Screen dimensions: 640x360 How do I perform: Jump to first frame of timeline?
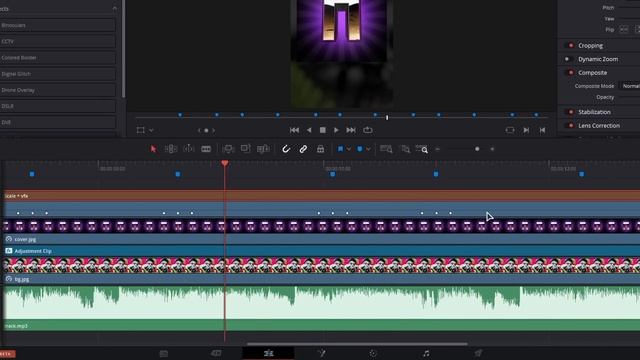[294, 130]
